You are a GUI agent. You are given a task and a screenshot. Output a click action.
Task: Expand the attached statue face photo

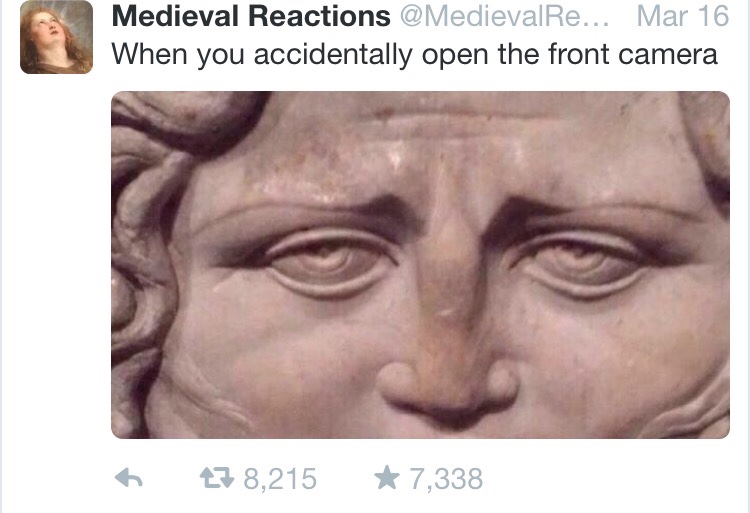coord(420,265)
